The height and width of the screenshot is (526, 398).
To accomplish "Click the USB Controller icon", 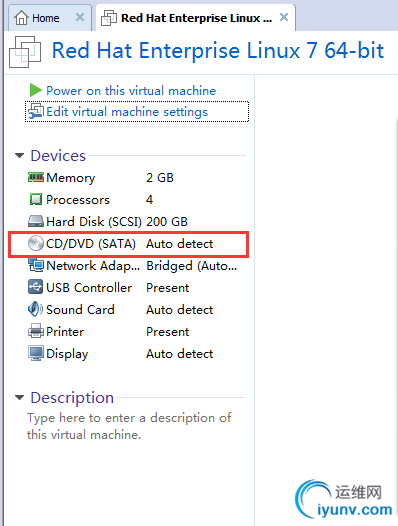I will pos(36,287).
